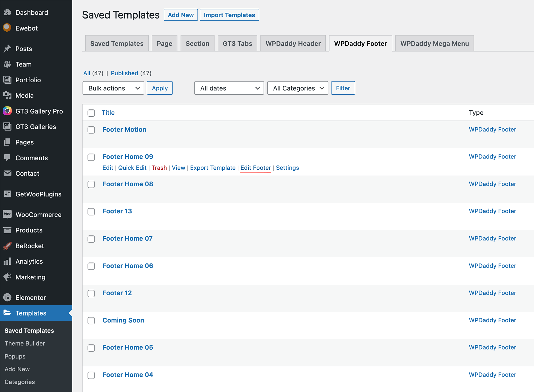The image size is (534, 392).
Task: Go to the WPDaddy Header tab
Action: click(x=293, y=43)
